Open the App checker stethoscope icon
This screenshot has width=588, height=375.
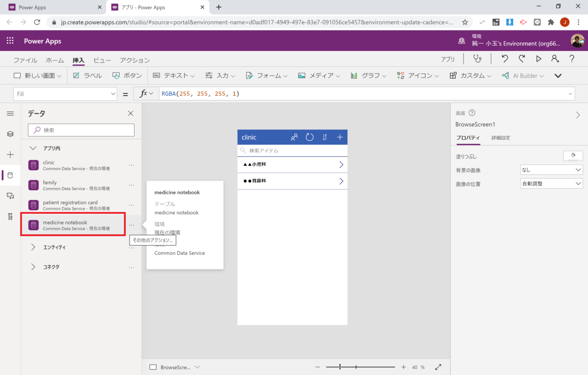(477, 59)
